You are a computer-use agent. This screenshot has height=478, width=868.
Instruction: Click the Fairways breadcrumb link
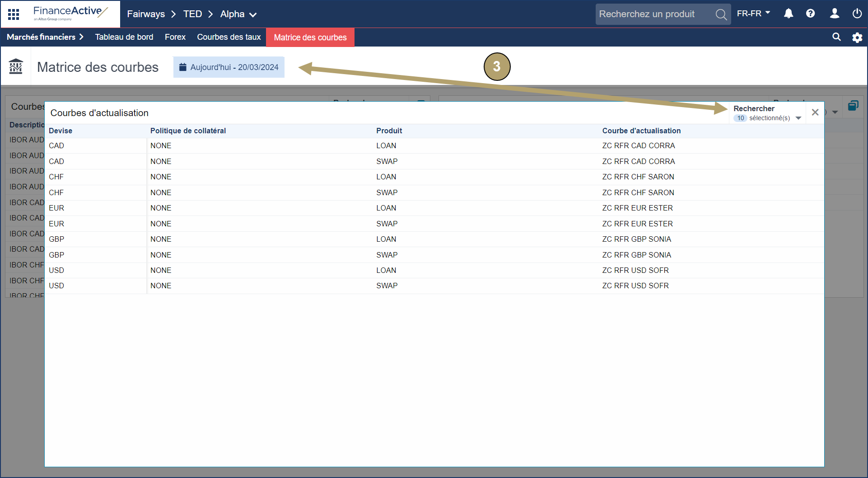click(145, 14)
